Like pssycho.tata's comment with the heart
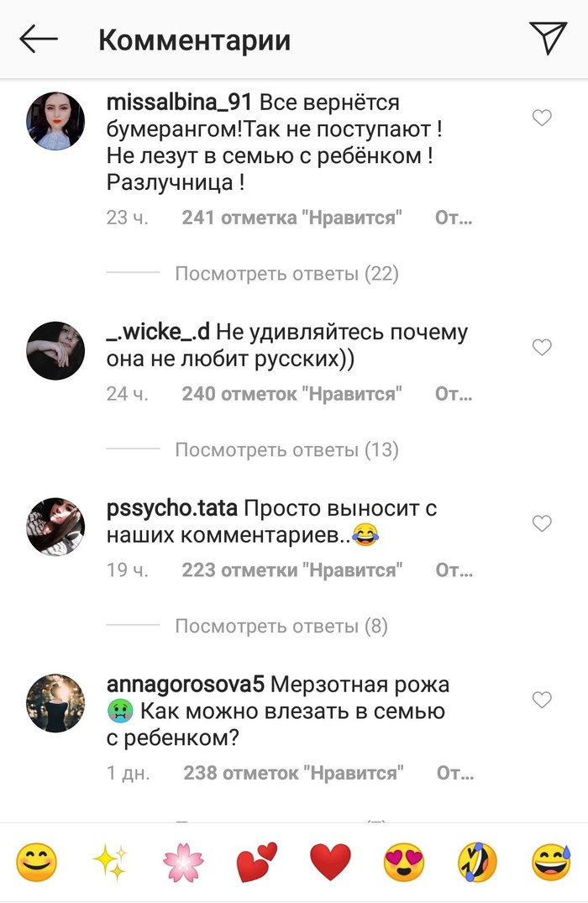Screen dimensions: 588x903 (x=542, y=523)
